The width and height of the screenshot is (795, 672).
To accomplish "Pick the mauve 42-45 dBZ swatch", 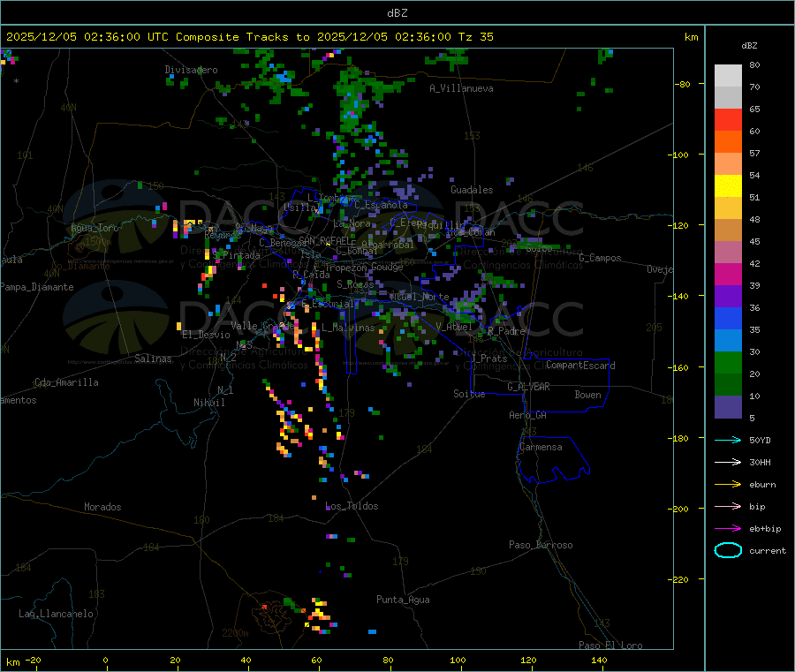I will 728,253.
